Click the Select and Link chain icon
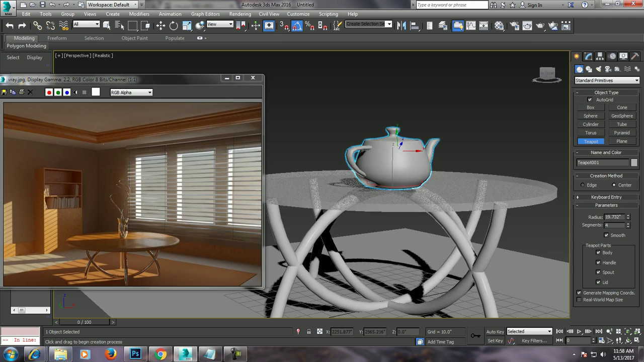Screen dimensions: 644x362 click(x=38, y=26)
